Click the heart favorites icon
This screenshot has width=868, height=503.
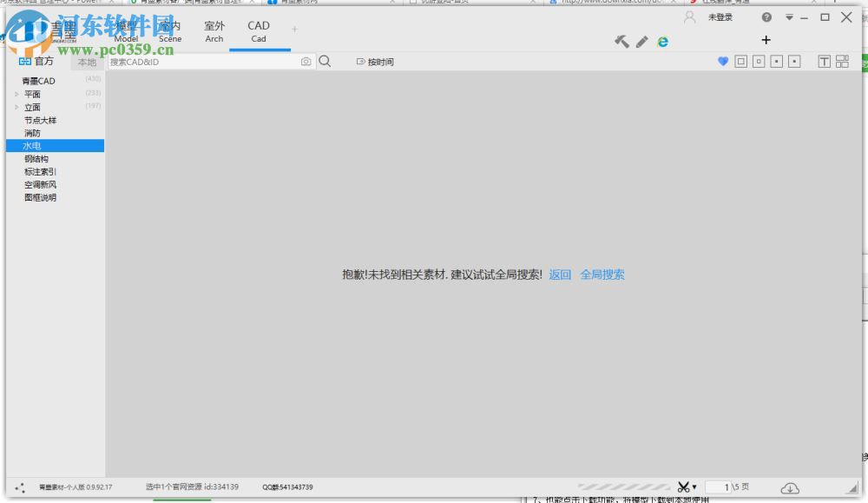723,62
